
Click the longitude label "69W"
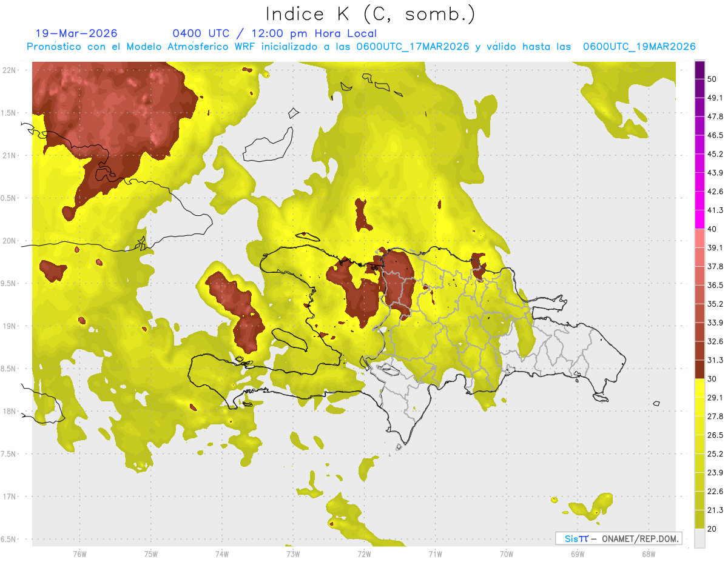577,554
